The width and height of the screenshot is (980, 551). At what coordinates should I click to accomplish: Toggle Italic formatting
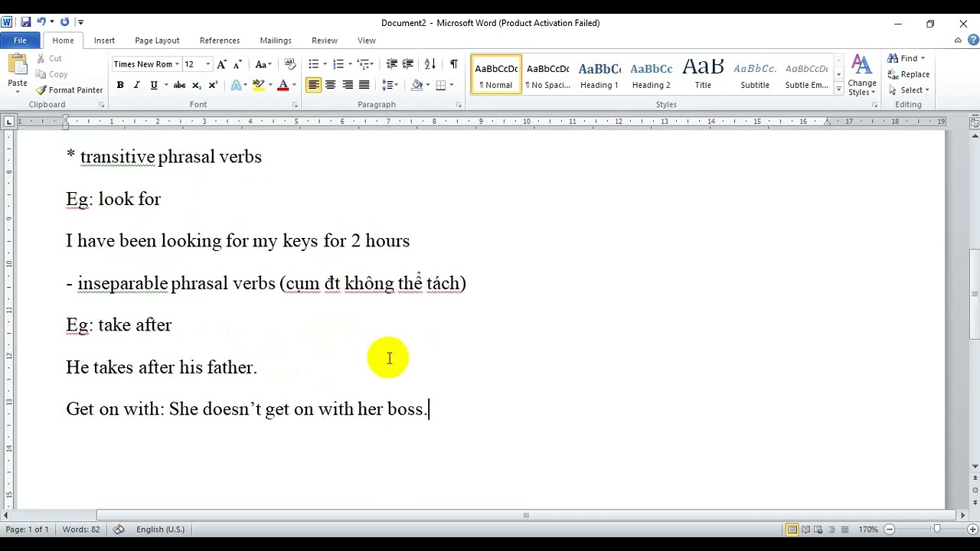point(137,85)
